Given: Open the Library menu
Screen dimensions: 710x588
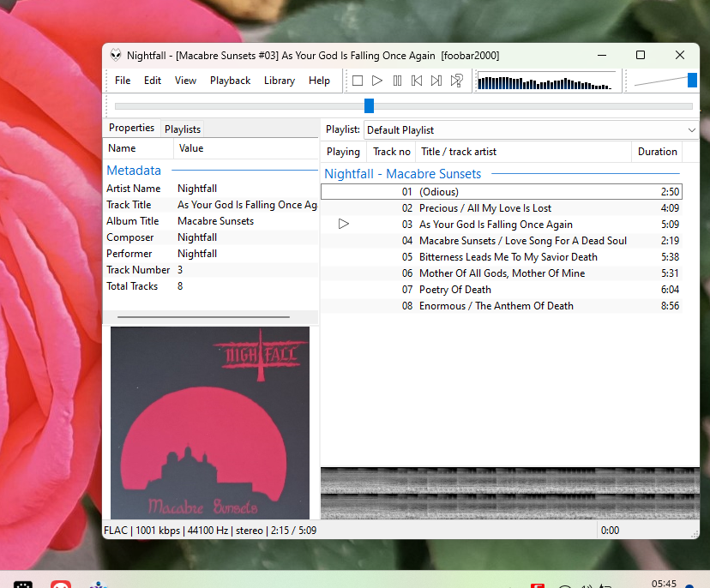Looking at the screenshot, I should (279, 81).
